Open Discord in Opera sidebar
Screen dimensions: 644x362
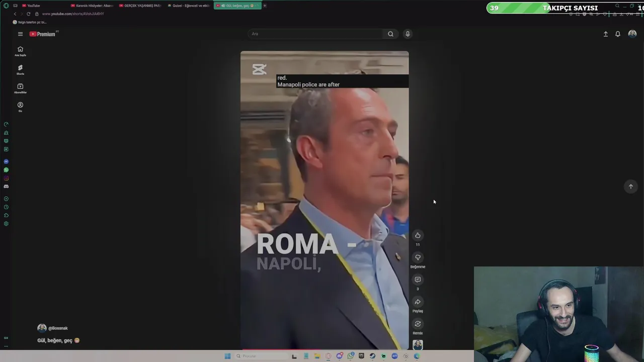pos(6,187)
